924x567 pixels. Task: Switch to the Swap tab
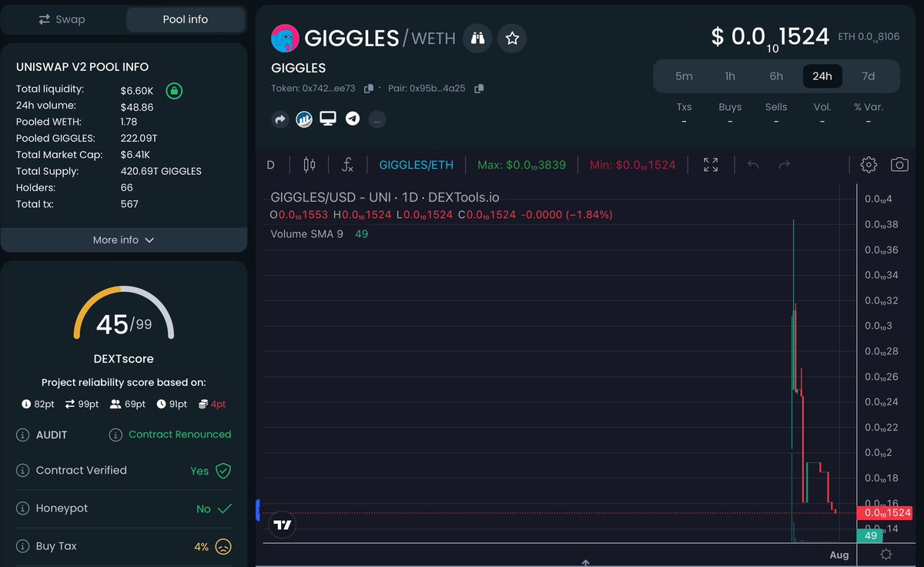click(x=62, y=19)
